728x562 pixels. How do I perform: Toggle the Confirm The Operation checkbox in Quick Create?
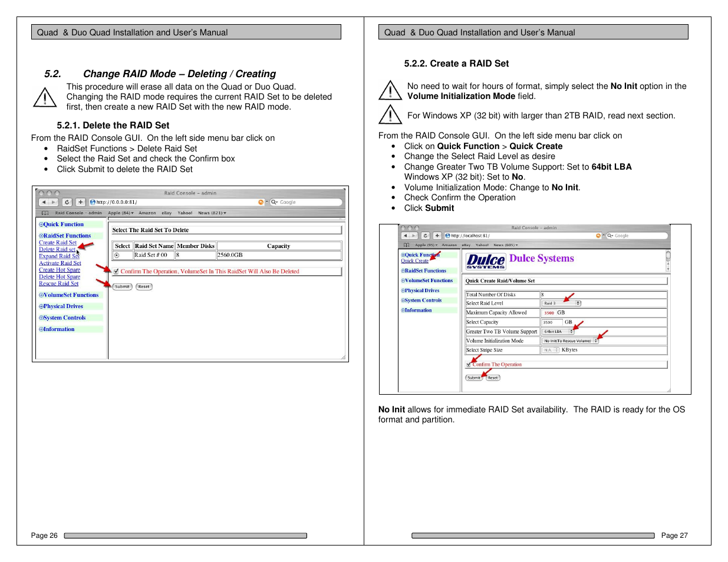pyautogui.click(x=469, y=365)
